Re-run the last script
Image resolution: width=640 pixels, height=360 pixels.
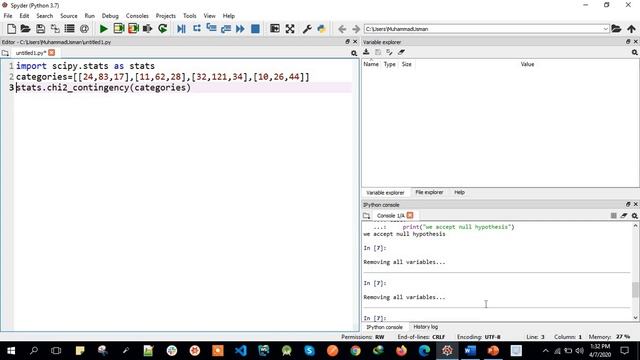pyautogui.click(x=162, y=29)
